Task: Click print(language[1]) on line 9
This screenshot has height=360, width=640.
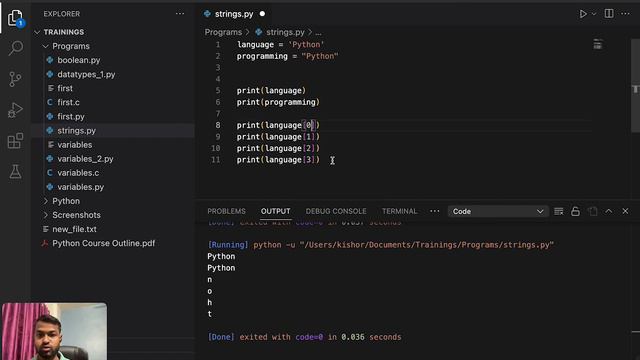Action: (278, 137)
